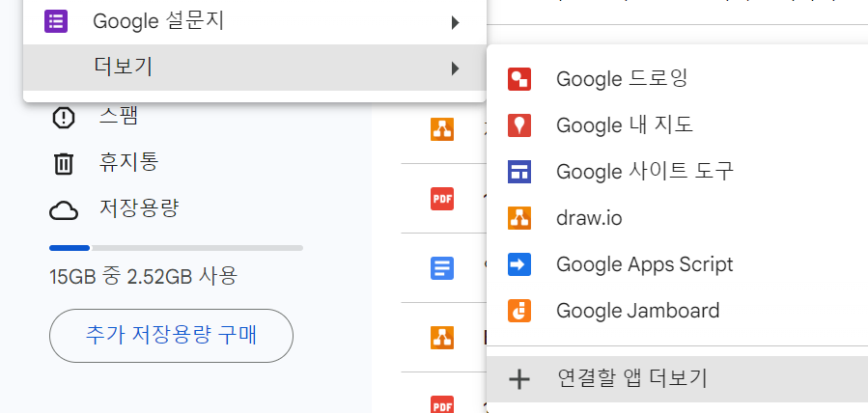Screen dimensions: 868x413
Task: Click the Google 내 지도 pin icon
Action: point(519,125)
